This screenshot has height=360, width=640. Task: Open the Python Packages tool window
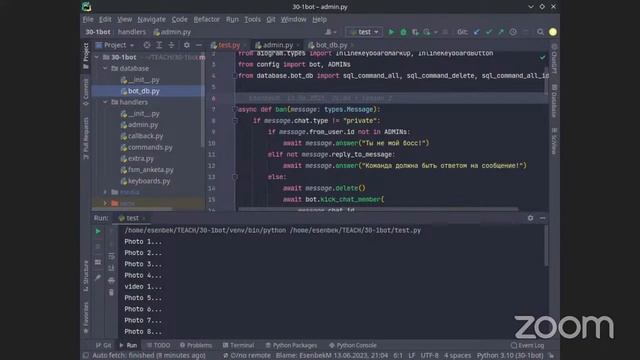(x=291, y=345)
